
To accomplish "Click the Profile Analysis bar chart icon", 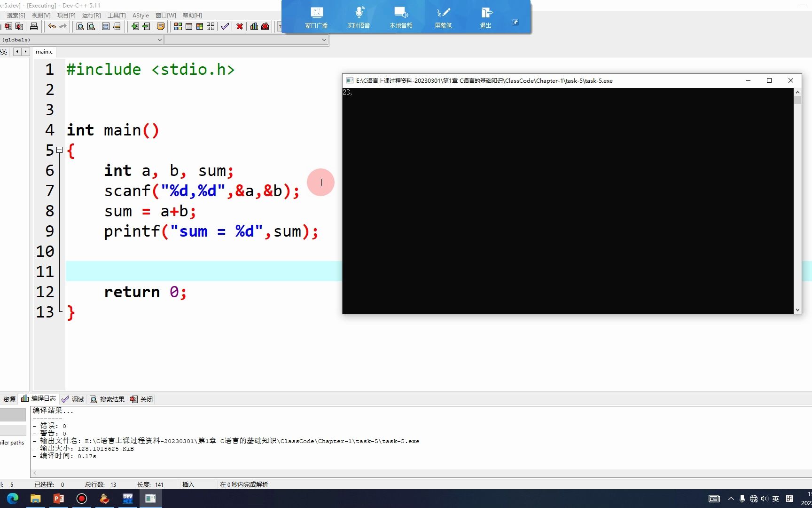I will tap(254, 26).
